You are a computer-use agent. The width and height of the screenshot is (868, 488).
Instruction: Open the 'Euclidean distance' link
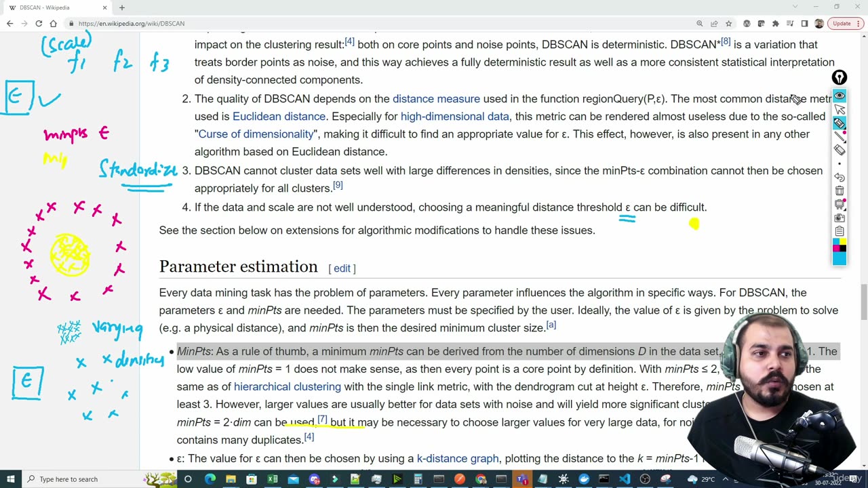tap(279, 117)
